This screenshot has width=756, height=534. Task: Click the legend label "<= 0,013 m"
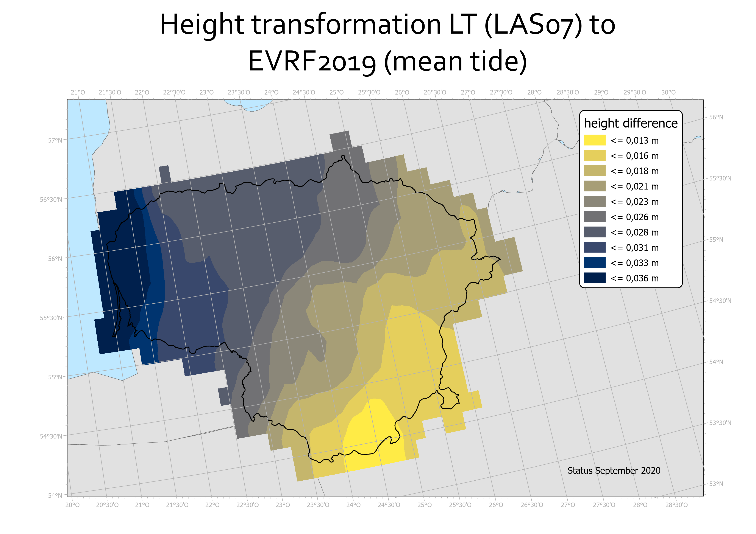634,140
